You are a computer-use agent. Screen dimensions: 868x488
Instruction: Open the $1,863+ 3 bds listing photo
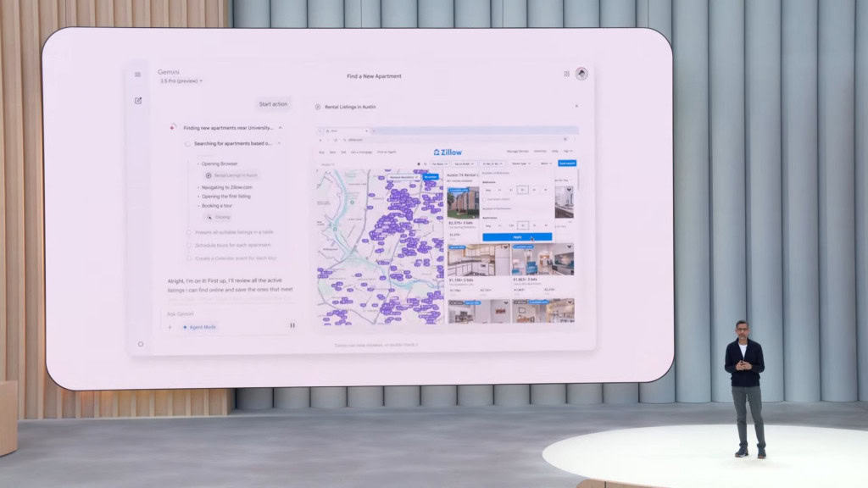tap(543, 259)
